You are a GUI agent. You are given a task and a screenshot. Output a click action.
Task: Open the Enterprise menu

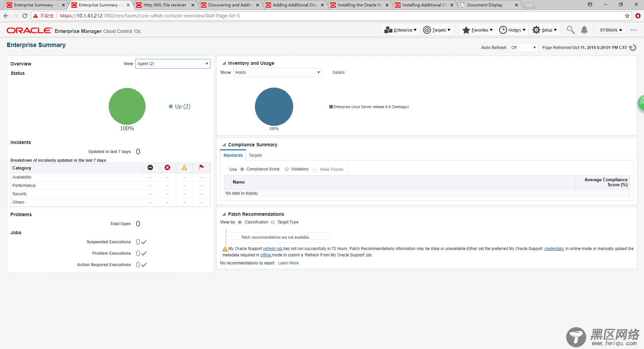pyautogui.click(x=400, y=30)
